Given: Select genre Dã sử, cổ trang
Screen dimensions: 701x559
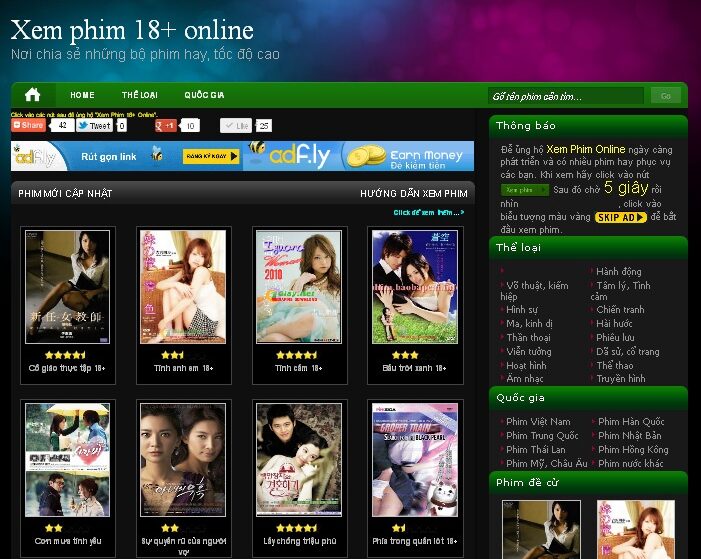Looking at the screenshot, I should pyautogui.click(x=627, y=351).
